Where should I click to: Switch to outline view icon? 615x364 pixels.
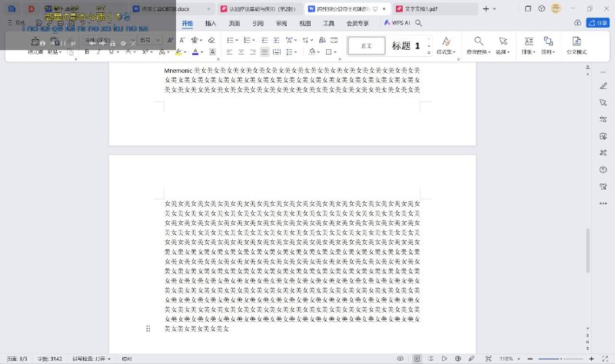(x=430, y=359)
